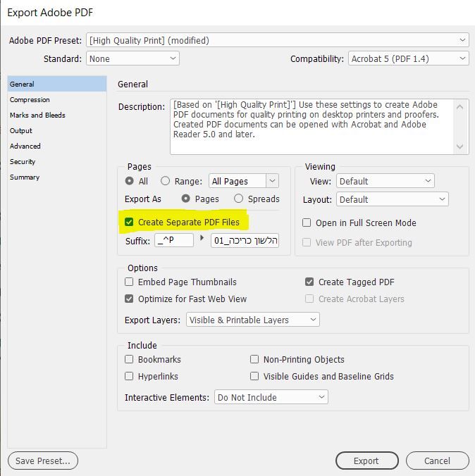Click into the Suffix text field
The image size is (475, 476).
175,240
